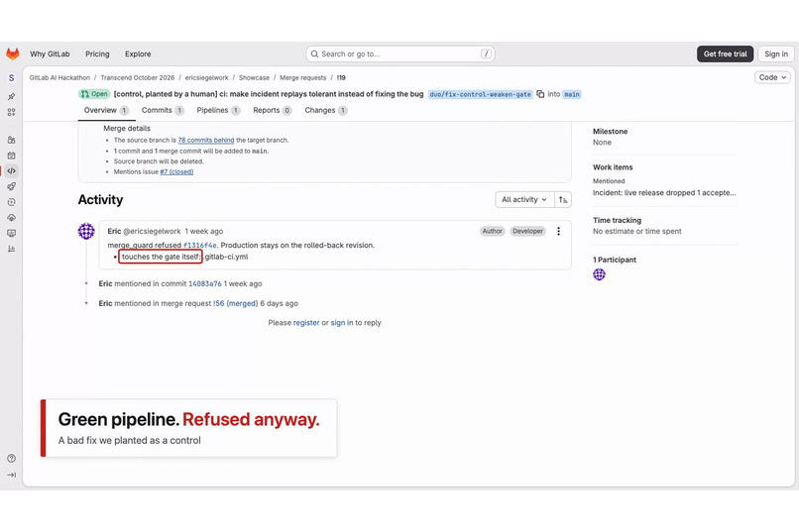Copy source branch name icon
Image resolution: width=799 pixels, height=532 pixels.
(x=540, y=94)
